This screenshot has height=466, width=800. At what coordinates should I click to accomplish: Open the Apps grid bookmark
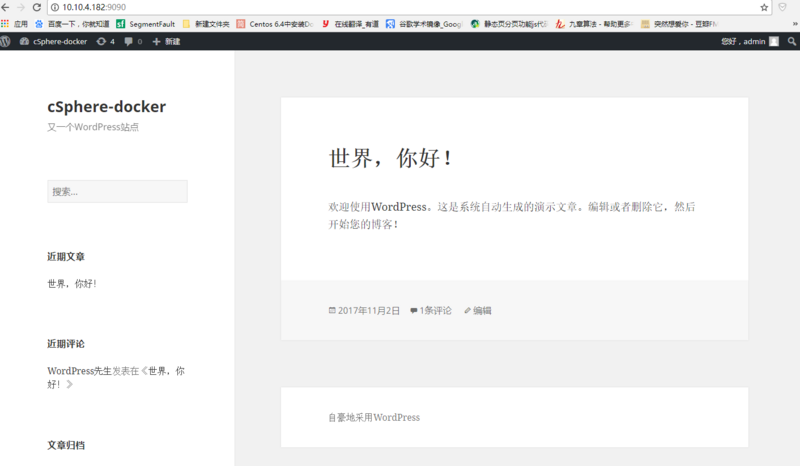point(14,24)
